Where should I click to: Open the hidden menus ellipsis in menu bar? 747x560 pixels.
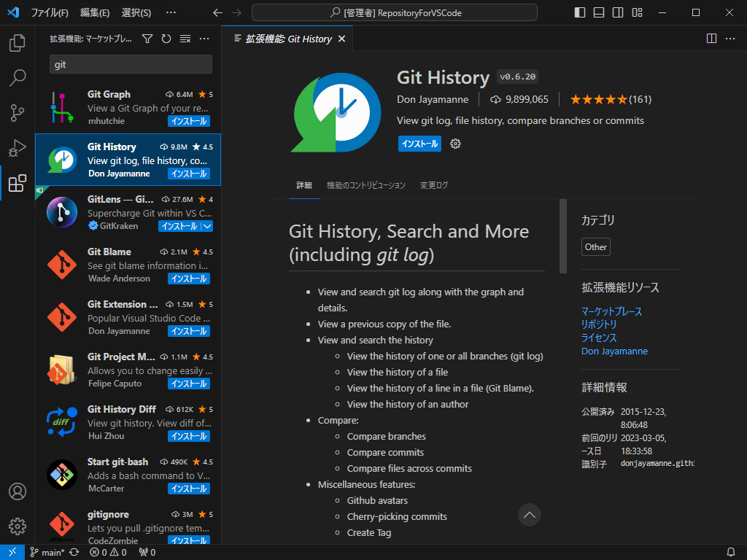tap(171, 12)
